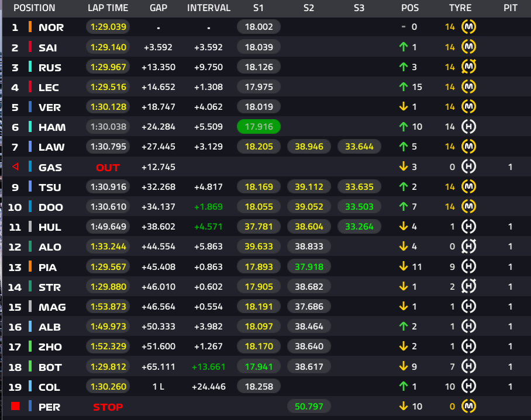The image size is (531, 420).
Task: Click the S3 column header
Action: click(x=359, y=8)
